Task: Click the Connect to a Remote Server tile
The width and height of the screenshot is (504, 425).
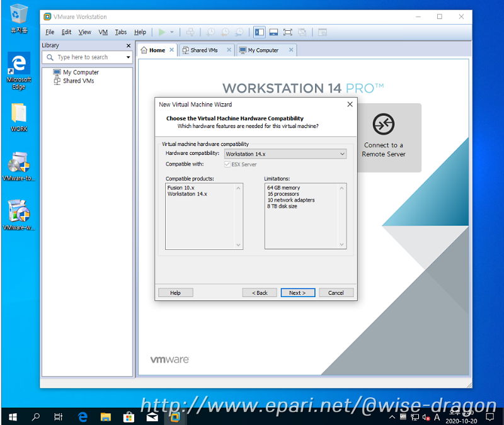Action: (388, 138)
